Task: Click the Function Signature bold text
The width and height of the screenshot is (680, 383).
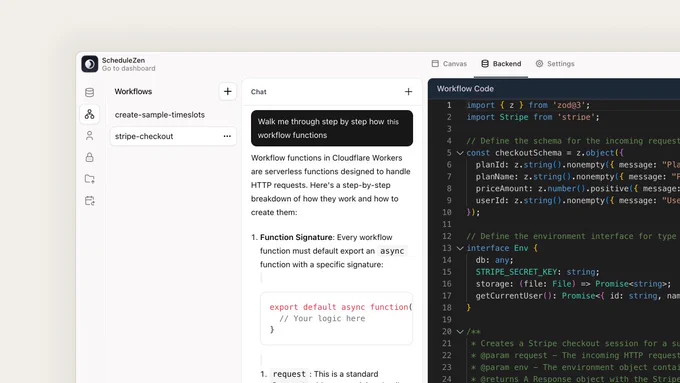Action: [296, 237]
